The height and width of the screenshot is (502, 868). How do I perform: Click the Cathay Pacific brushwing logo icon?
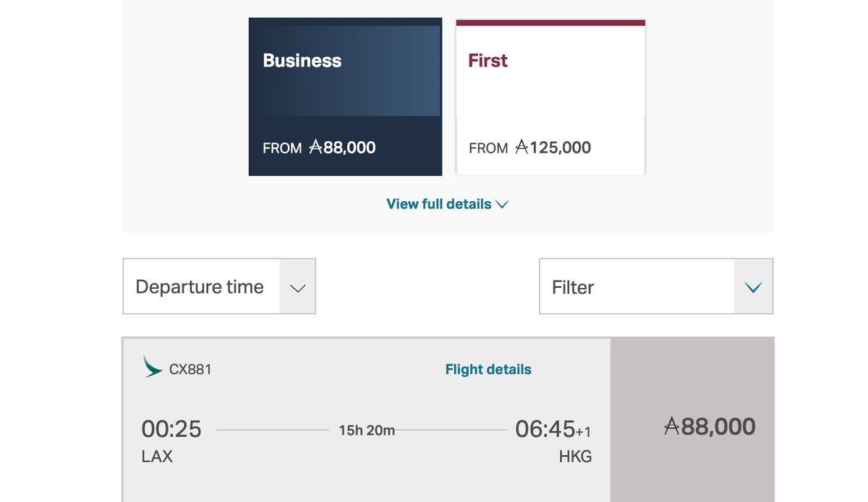(x=153, y=367)
